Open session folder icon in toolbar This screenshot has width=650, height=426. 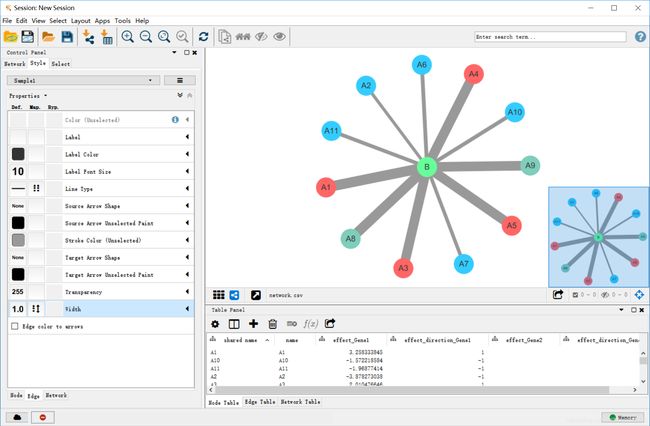(x=11, y=36)
